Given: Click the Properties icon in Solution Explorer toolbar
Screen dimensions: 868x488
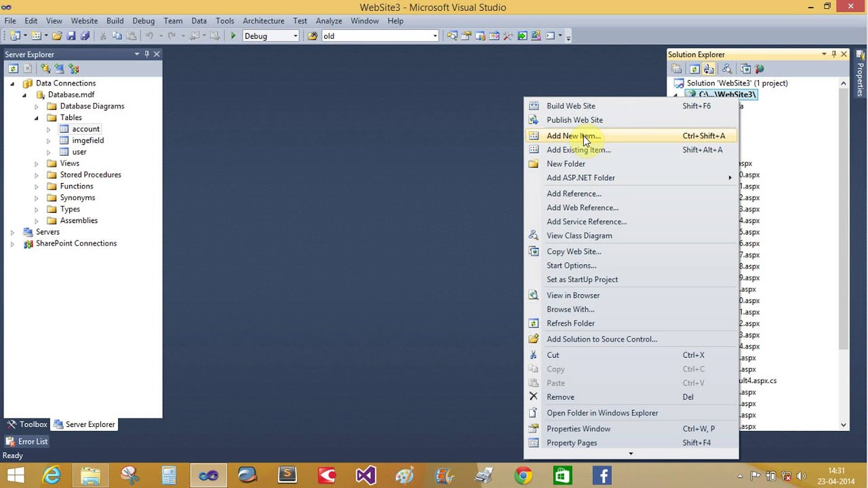Looking at the screenshot, I should [x=677, y=68].
